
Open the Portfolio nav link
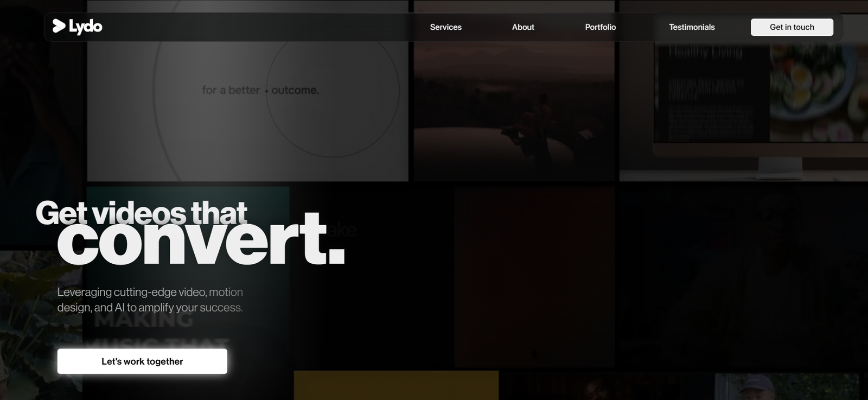coord(600,27)
